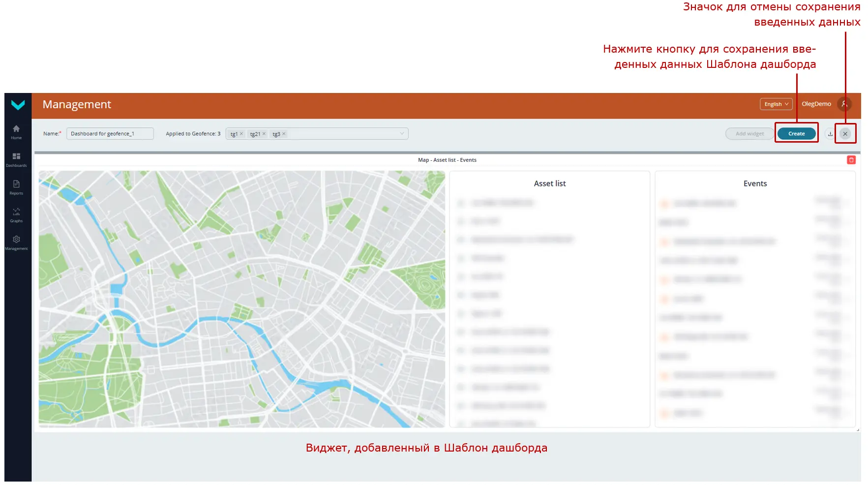The width and height of the screenshot is (868, 485).
Task: Go to Reports in the sidebar
Action: tap(16, 187)
